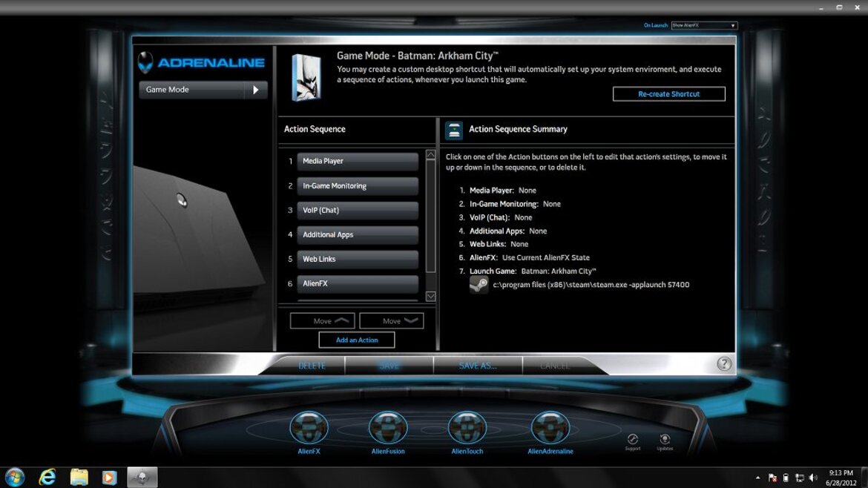The width and height of the screenshot is (868, 488).
Task: Select the AlienFX action button
Action: point(358,283)
